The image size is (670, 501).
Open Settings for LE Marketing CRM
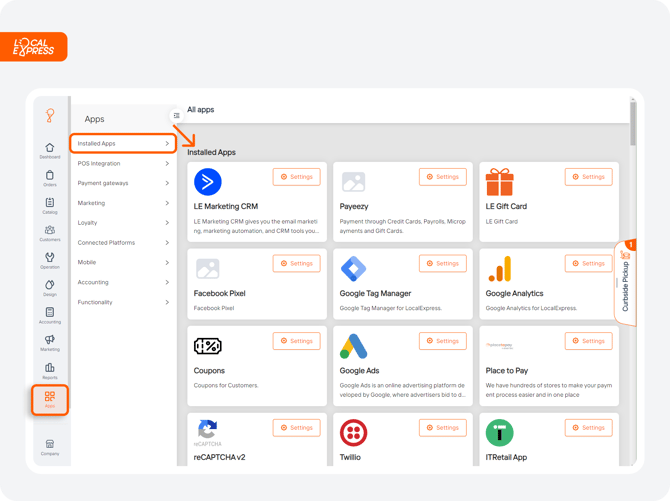click(297, 177)
